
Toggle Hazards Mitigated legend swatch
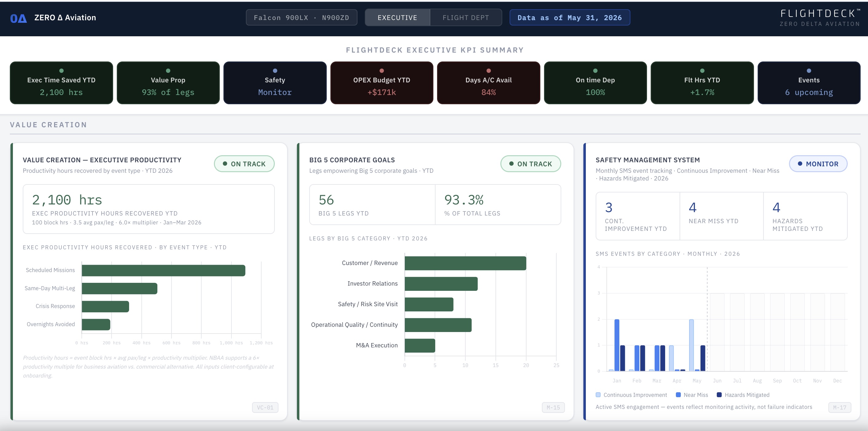tap(719, 395)
